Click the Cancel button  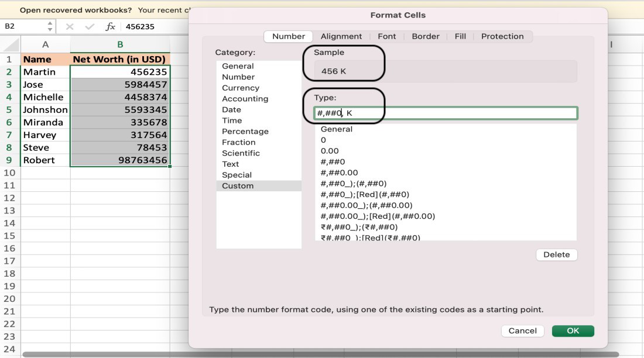click(x=522, y=331)
